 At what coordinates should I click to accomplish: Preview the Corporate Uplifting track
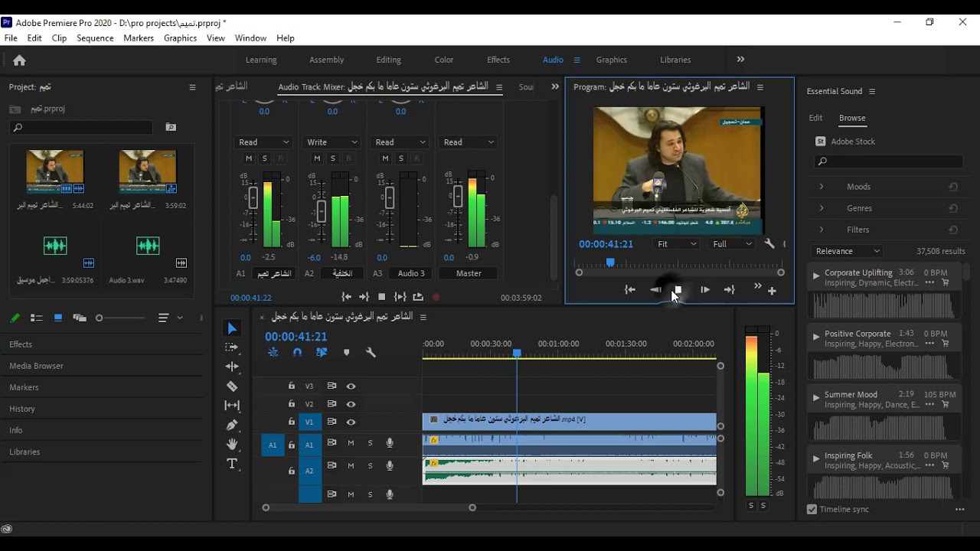816,275
